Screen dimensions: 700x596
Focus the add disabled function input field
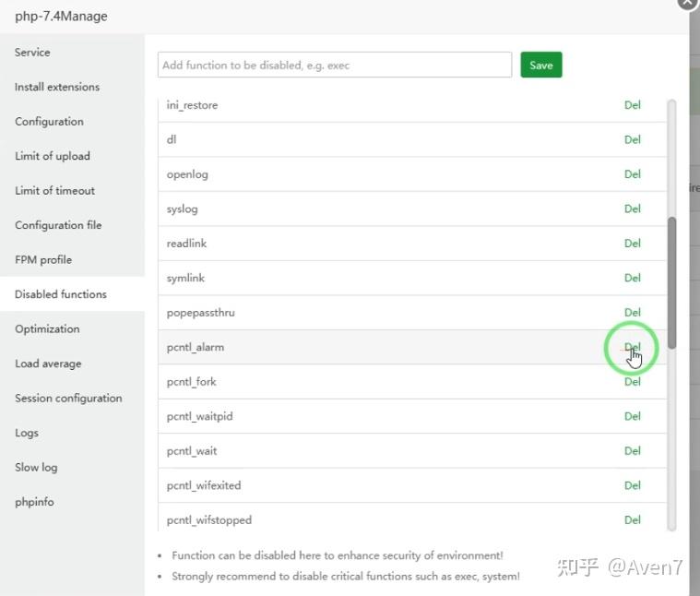(x=335, y=66)
